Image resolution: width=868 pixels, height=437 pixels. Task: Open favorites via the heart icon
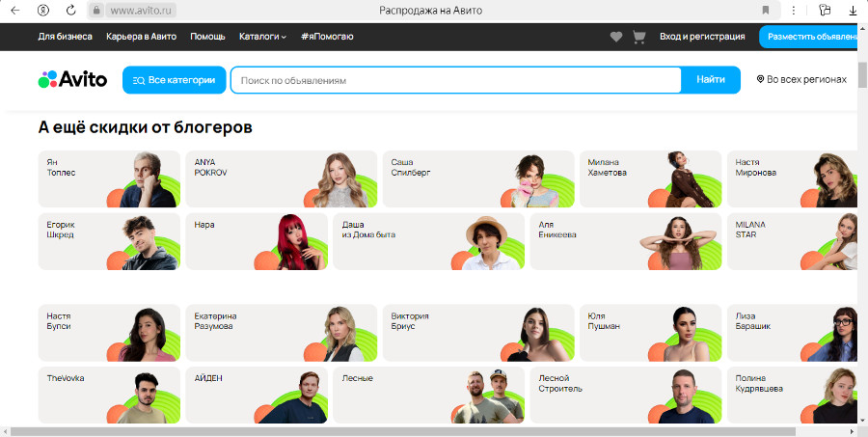click(x=616, y=37)
